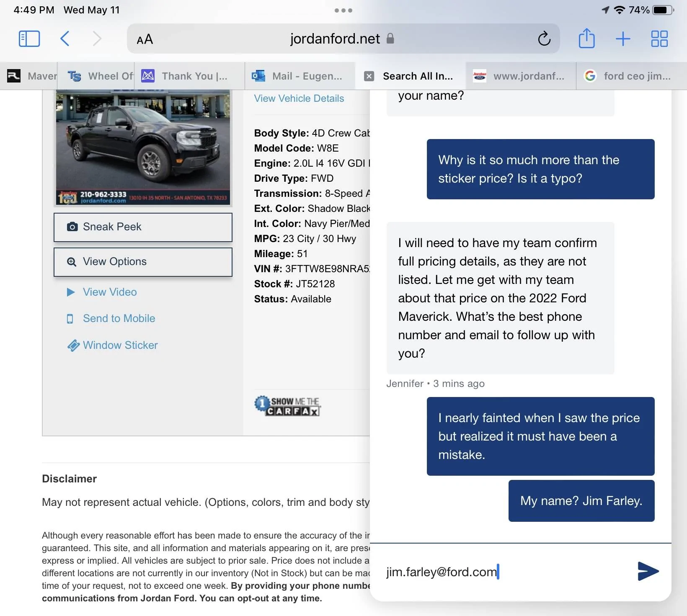The width and height of the screenshot is (687, 616).
Task: Select the Int. Color: Navy Pier text
Action: point(312,224)
